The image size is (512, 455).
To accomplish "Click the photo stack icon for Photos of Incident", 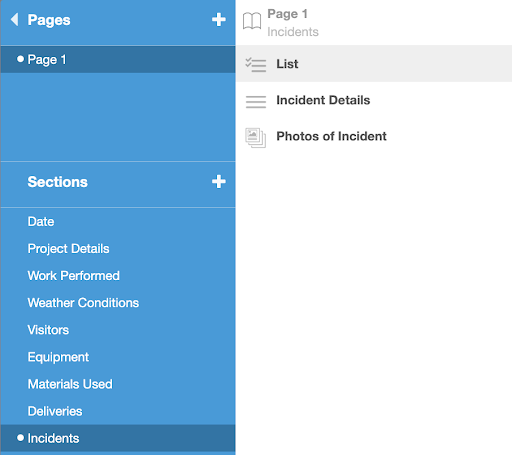I will 256,138.
